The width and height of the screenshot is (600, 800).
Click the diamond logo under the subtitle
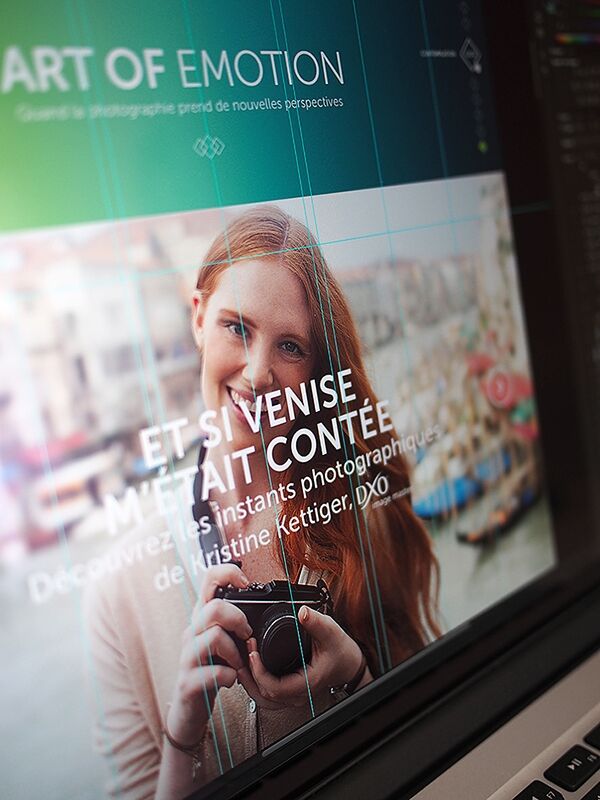209,147
